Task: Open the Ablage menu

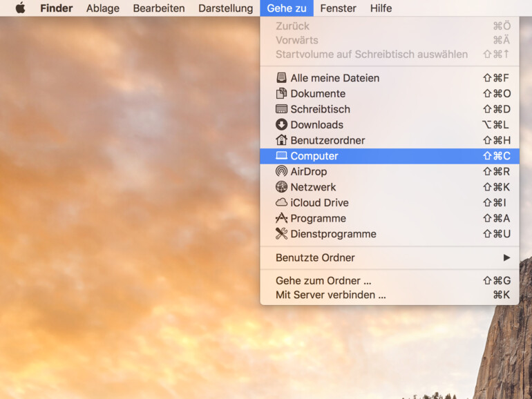Action: tap(103, 8)
